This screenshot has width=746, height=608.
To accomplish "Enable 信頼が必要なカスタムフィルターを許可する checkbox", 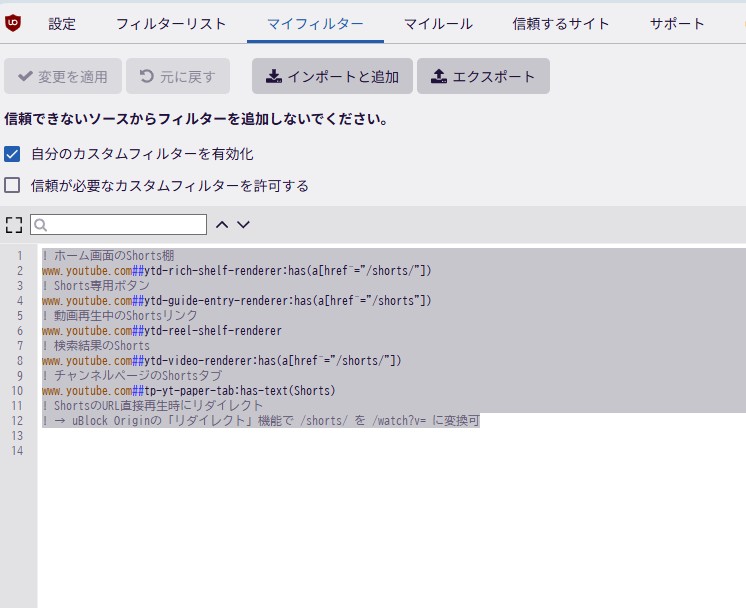I will pos(12,185).
